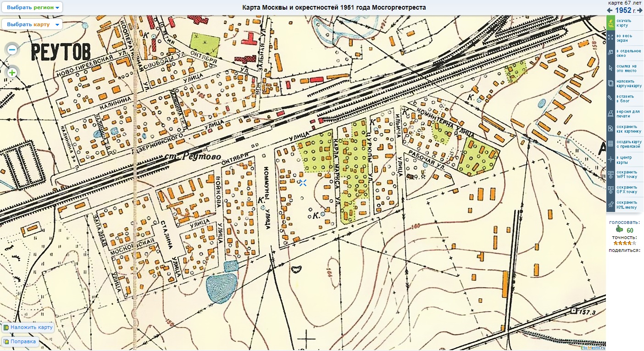Click the 'Наложить карту' button

click(28, 328)
